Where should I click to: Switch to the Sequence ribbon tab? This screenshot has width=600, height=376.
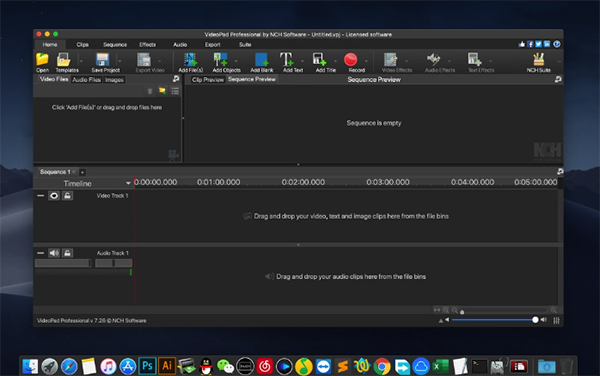pos(115,45)
